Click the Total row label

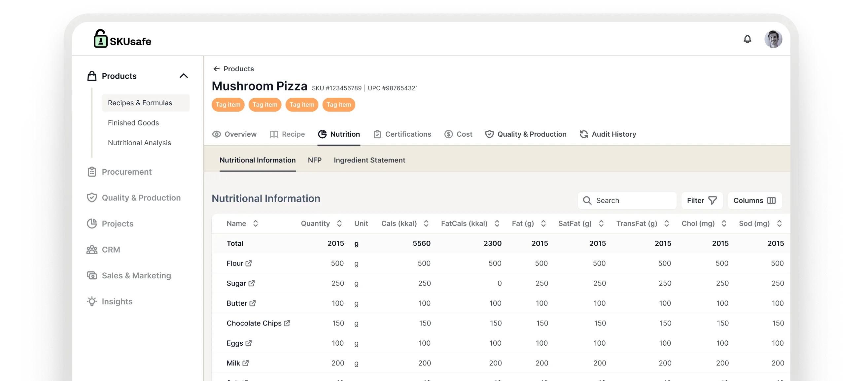pos(235,243)
